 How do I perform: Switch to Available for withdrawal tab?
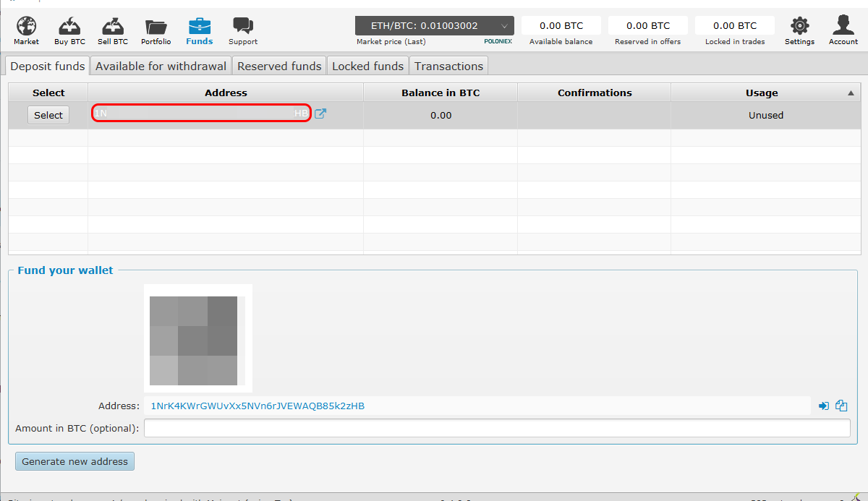[161, 66]
